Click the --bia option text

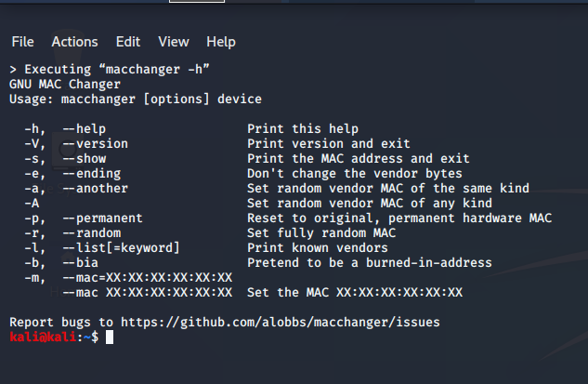[x=81, y=262]
